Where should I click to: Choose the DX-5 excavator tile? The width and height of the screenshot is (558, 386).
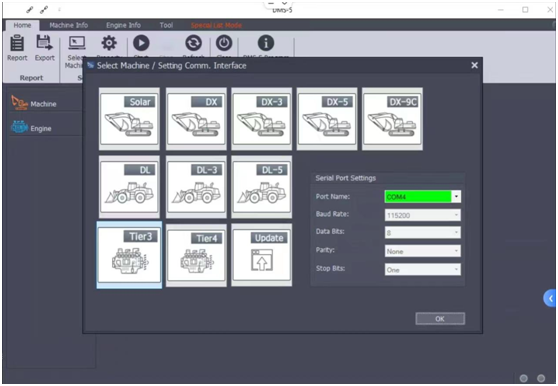click(327, 119)
